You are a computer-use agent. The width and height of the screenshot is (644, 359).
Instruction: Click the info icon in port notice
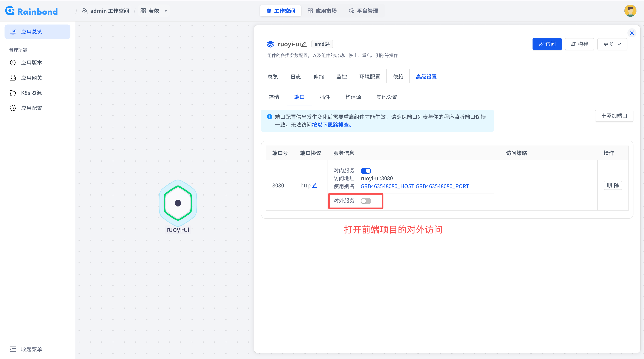tap(269, 117)
